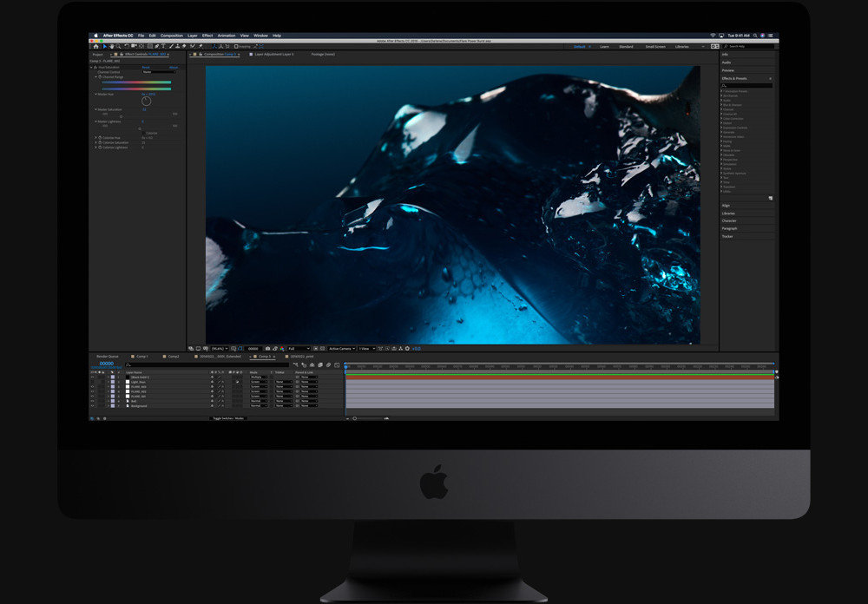Viewport: 868px width, 604px height.
Task: Select the Horizontal Type tool
Action: click(x=164, y=46)
